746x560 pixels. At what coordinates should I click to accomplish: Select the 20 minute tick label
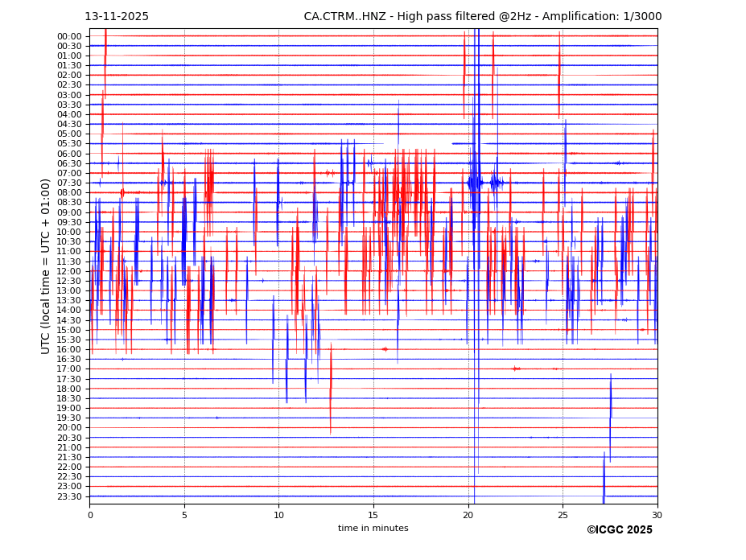click(468, 515)
